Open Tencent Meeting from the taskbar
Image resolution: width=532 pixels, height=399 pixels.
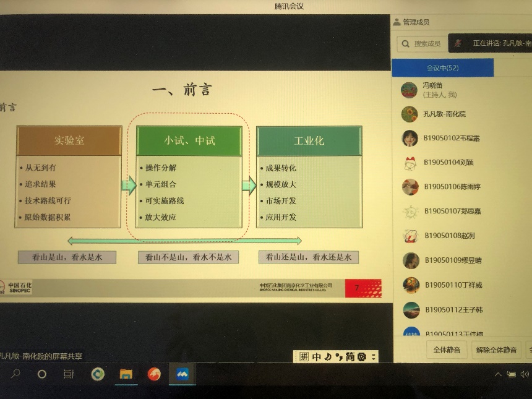click(x=182, y=374)
